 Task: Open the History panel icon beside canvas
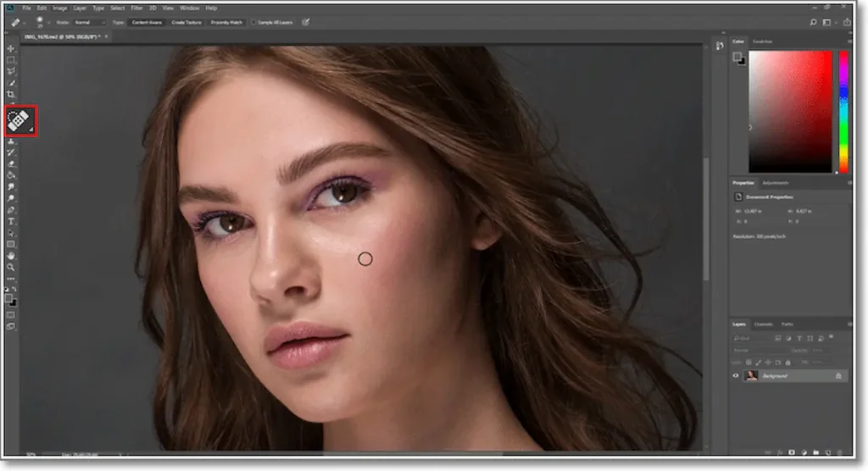[x=719, y=46]
